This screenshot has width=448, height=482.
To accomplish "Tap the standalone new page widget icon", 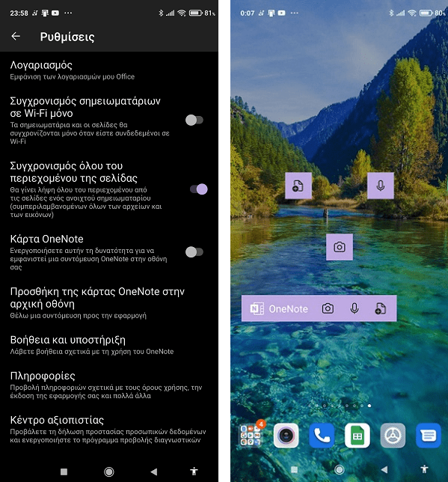I will coord(298,186).
